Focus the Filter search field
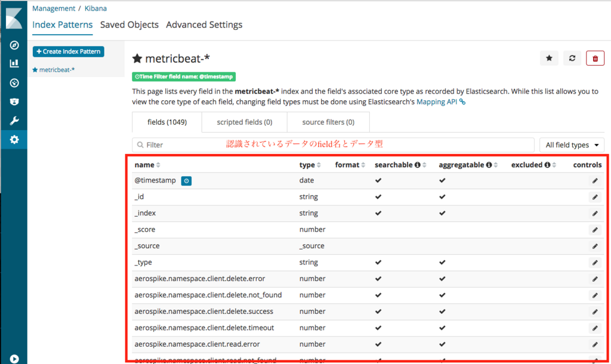Image resolution: width=611 pixels, height=364 pixels. [333, 145]
